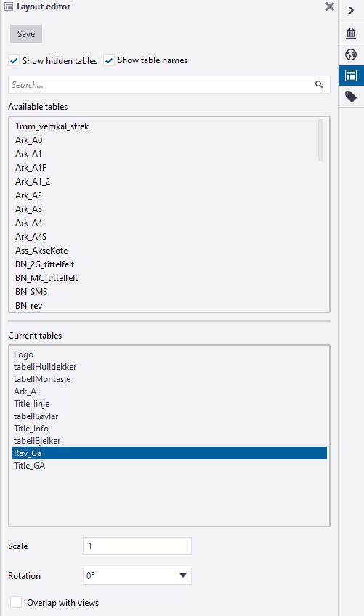
Task: Click the search magnifier icon
Action: 319,84
